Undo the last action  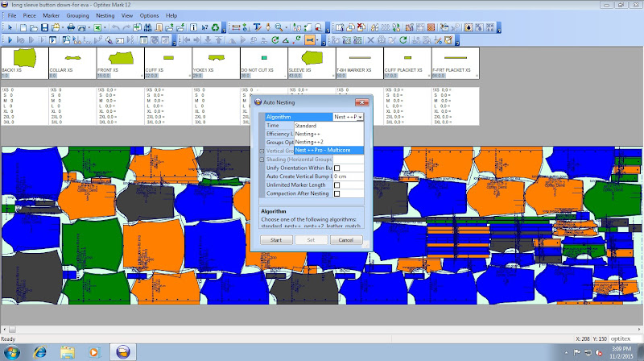pos(116,27)
